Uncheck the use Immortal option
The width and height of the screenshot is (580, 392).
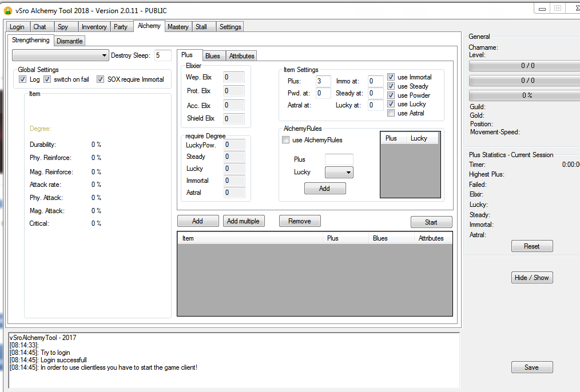pyautogui.click(x=391, y=77)
